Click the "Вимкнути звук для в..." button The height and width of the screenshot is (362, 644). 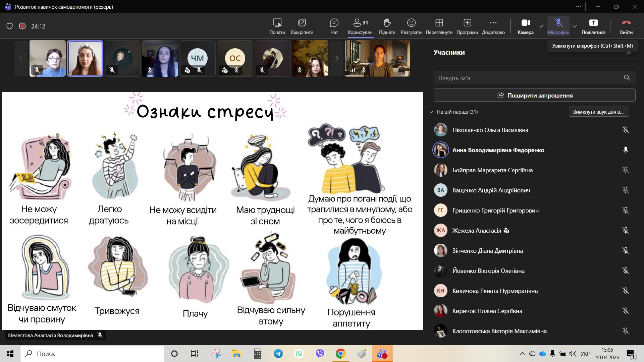[x=599, y=112]
